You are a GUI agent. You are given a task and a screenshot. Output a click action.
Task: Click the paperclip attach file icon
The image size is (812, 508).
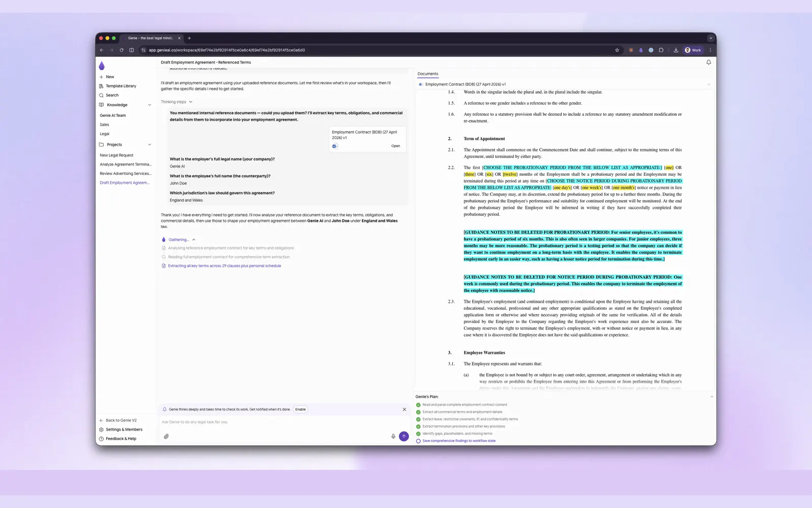166,436
